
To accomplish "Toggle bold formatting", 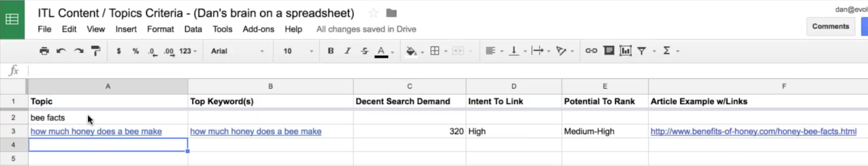I will click(331, 51).
